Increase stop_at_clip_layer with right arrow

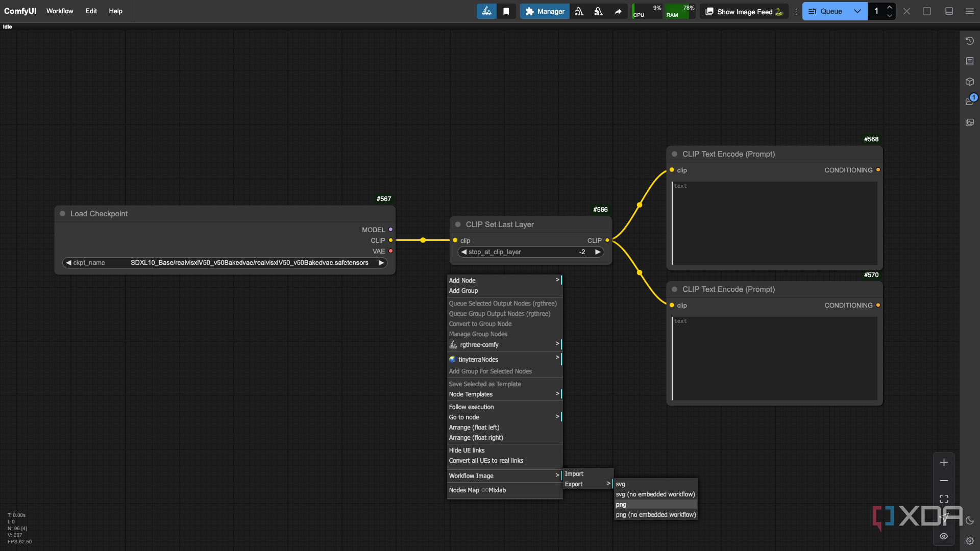pyautogui.click(x=597, y=252)
